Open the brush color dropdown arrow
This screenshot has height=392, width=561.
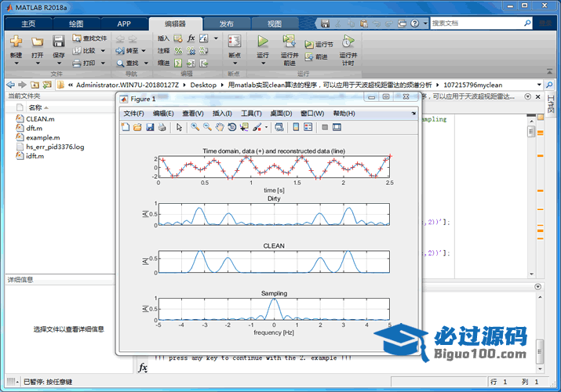266,128
